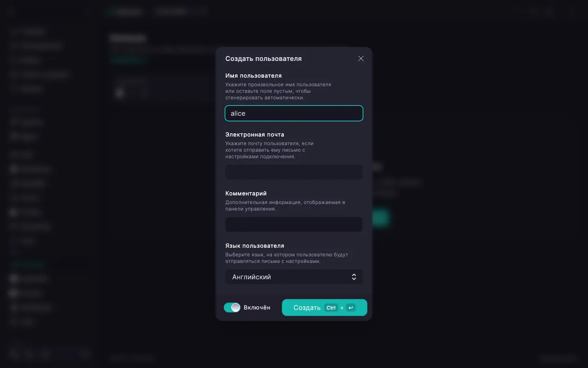Image resolution: width=588 pixels, height=368 pixels.
Task: Close the Создать пользователя dialog
Action: (x=361, y=58)
